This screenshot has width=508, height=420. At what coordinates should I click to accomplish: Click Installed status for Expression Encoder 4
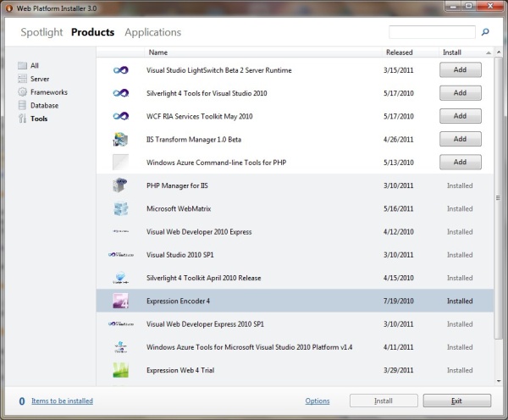coord(460,301)
